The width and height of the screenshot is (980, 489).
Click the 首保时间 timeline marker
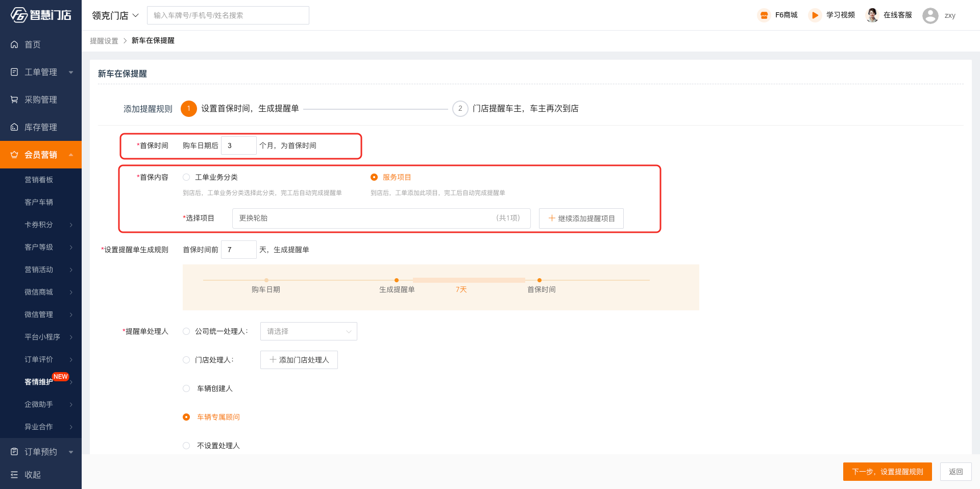click(x=540, y=280)
